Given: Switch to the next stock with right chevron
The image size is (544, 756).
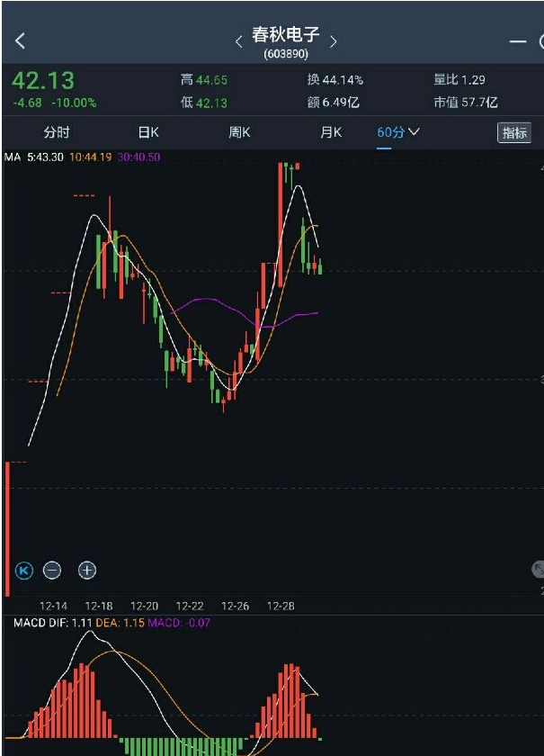Looking at the screenshot, I should [333, 42].
